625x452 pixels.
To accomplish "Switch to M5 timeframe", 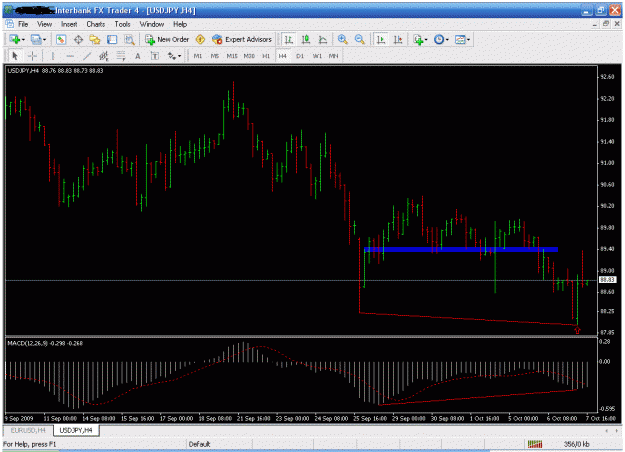I will pyautogui.click(x=215, y=56).
